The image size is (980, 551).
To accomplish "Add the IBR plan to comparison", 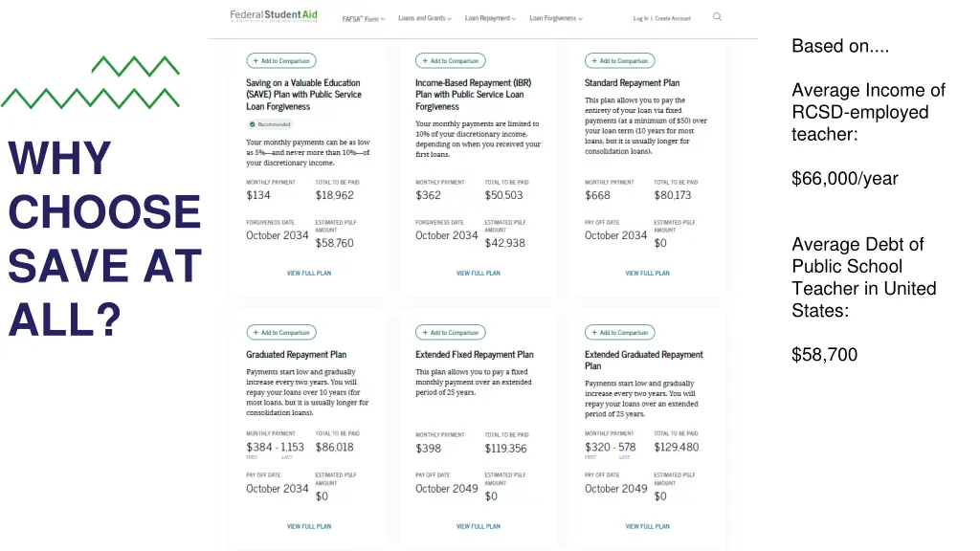I will click(451, 60).
